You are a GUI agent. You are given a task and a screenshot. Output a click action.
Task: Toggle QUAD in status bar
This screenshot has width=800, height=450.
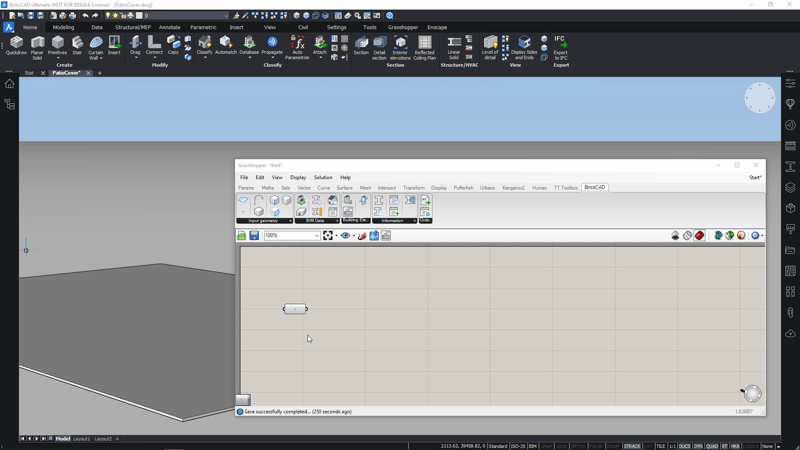712,446
